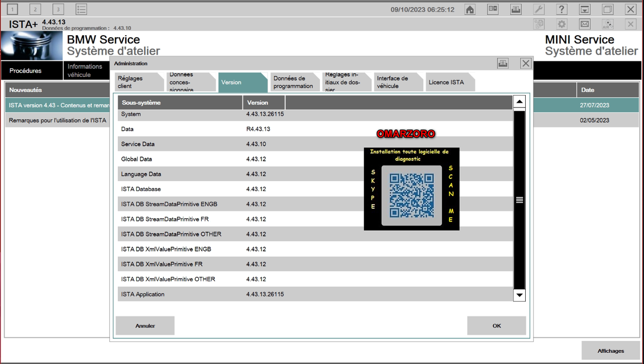Close the Administration dialog with X

526,63
